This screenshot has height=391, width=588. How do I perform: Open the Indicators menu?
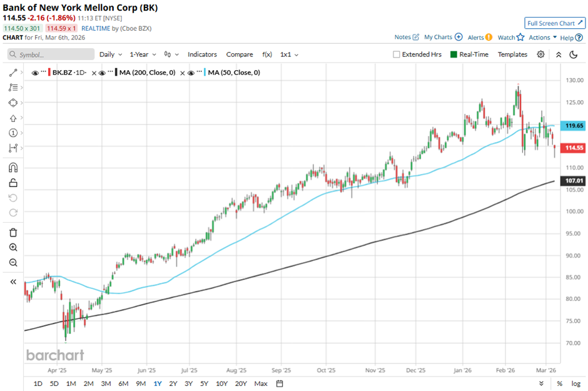coord(202,54)
